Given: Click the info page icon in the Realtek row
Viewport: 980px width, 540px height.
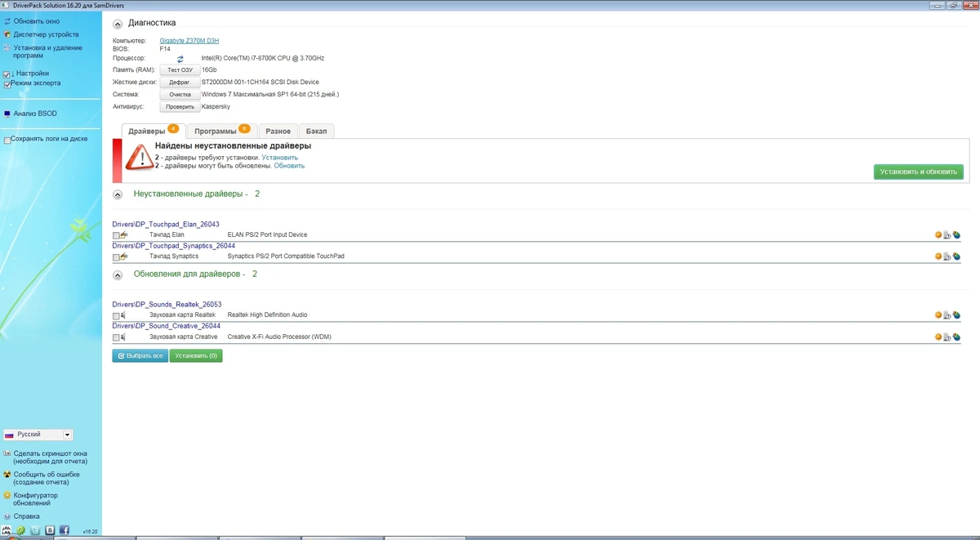Looking at the screenshot, I should click(947, 315).
